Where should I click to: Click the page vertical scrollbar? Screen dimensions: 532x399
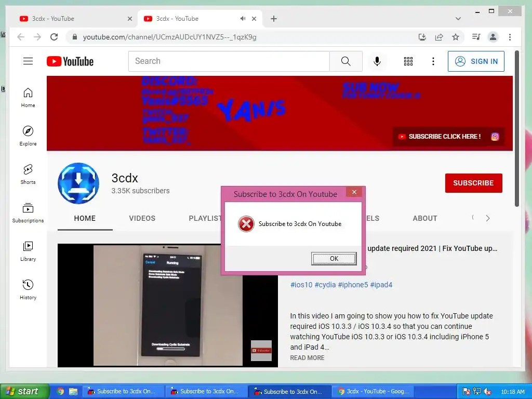point(517,129)
